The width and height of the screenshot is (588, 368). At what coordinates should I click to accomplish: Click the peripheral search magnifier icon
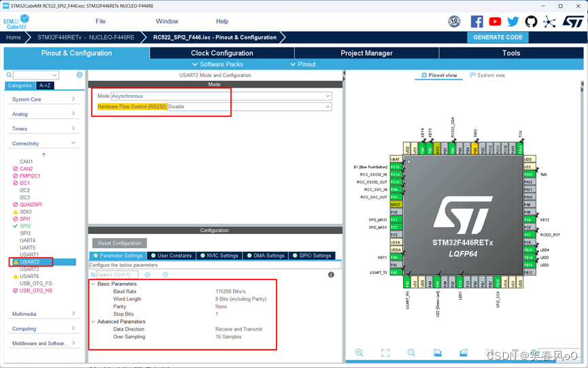click(x=9, y=75)
